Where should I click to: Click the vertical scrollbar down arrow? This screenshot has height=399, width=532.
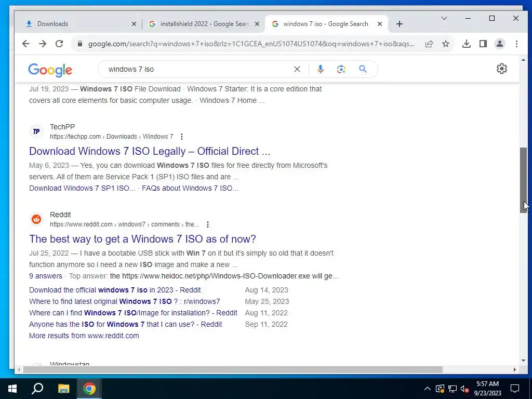tap(523, 361)
